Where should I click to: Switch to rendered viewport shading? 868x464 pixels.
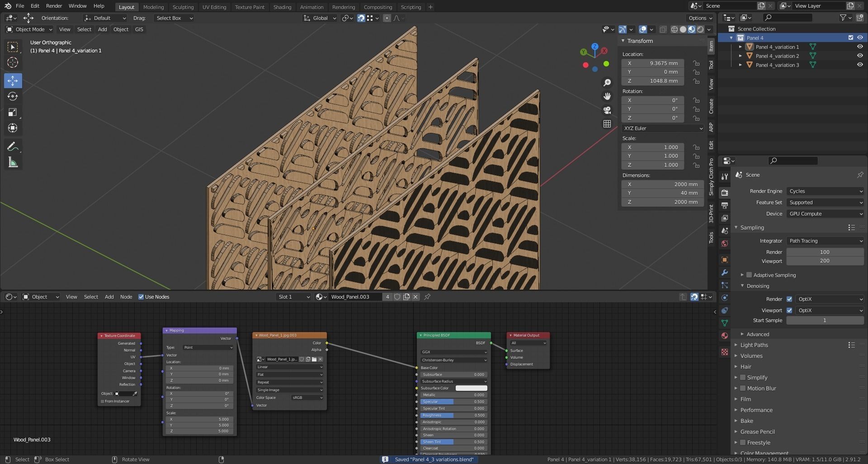click(x=700, y=29)
